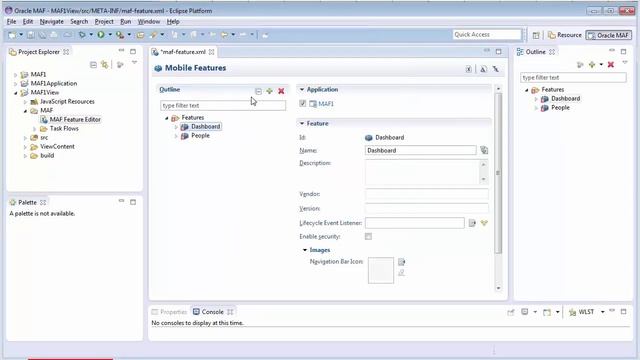This screenshot has width=640, height=360.
Task: Click the Version input field
Action: coord(427,209)
